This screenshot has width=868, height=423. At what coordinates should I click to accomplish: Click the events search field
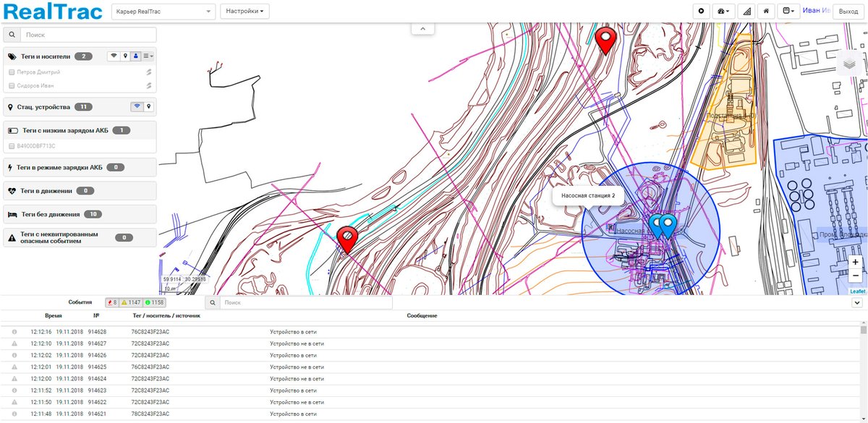(304, 303)
